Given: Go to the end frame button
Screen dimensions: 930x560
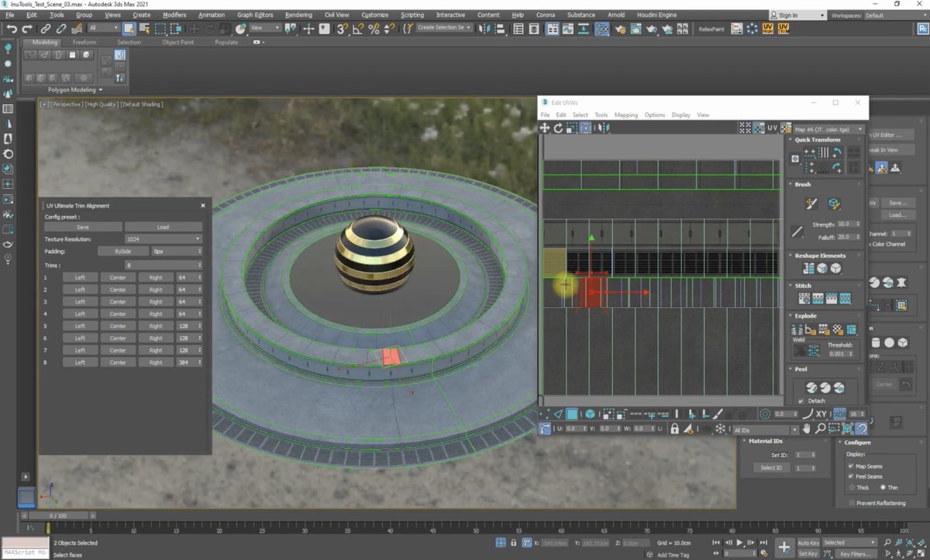Looking at the screenshot, I should [x=763, y=543].
